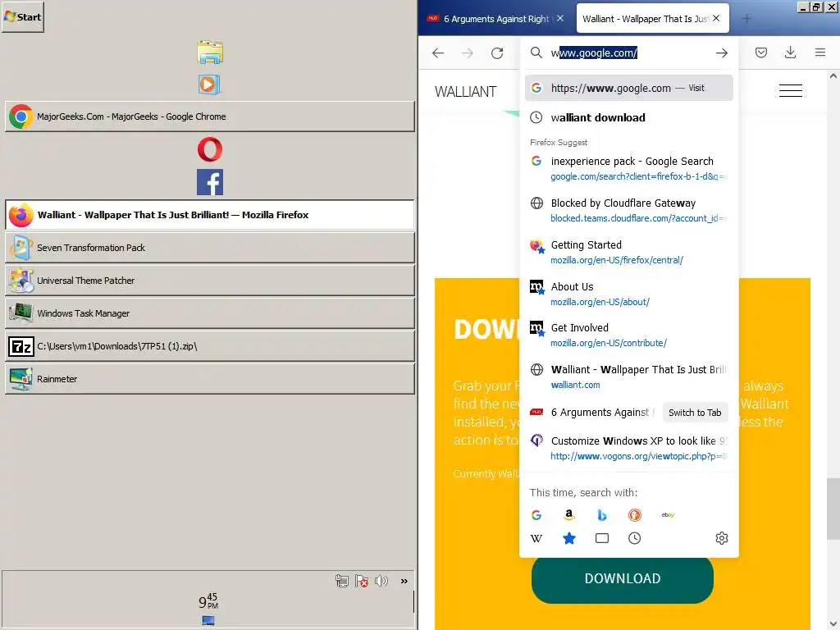Go back in Firefox
This screenshot has width=840, height=630.
point(438,52)
